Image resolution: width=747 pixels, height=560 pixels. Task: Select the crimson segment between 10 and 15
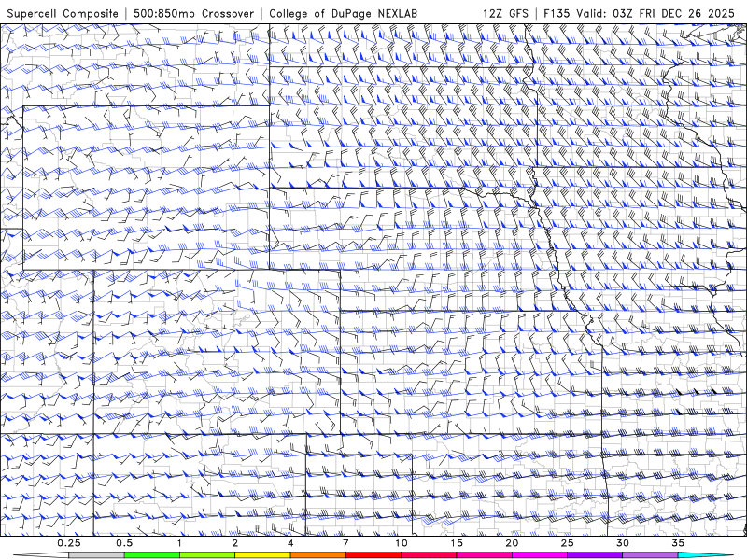[x=429, y=555]
